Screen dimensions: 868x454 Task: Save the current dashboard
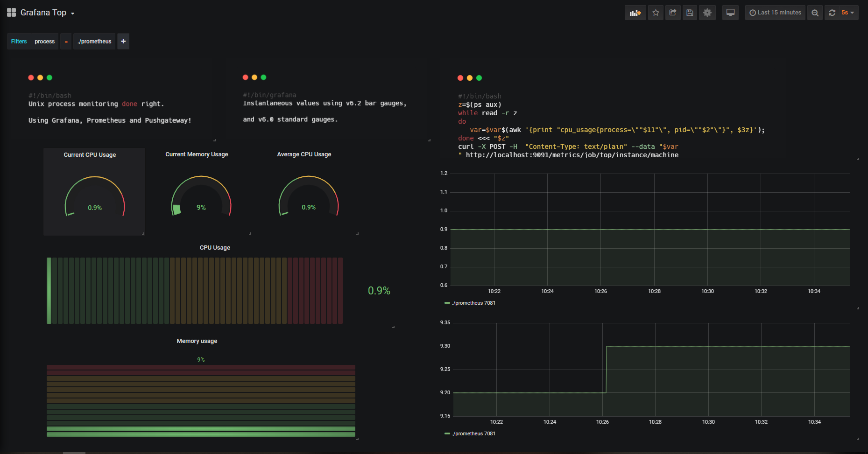[x=690, y=13]
